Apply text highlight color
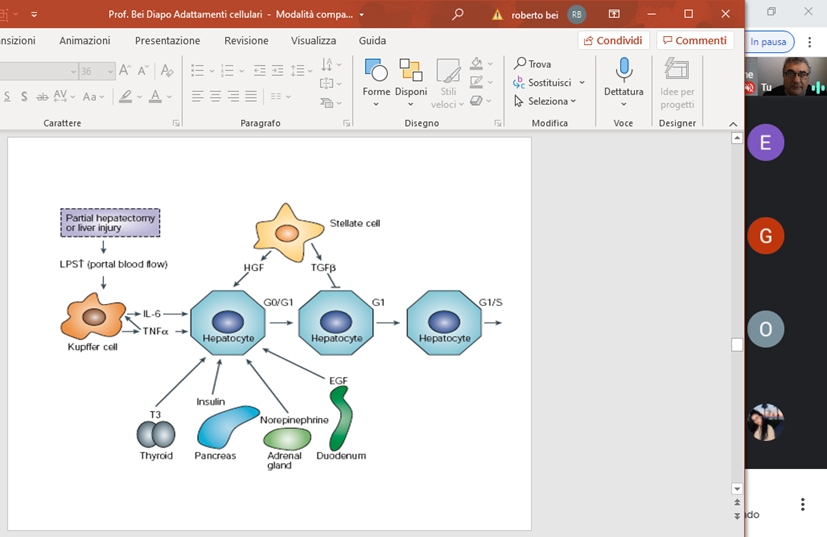 pyautogui.click(x=126, y=97)
